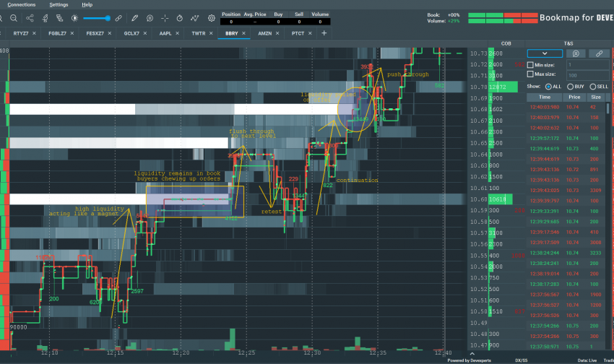
Task: Switch to the AAPL tab
Action: tap(165, 33)
